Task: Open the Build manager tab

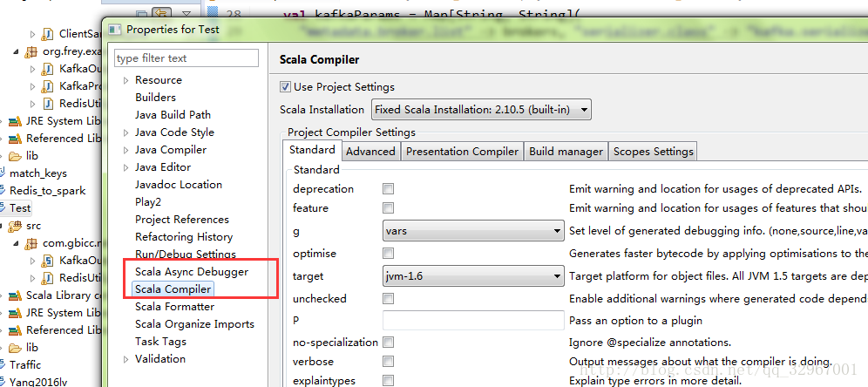Action: pos(566,151)
